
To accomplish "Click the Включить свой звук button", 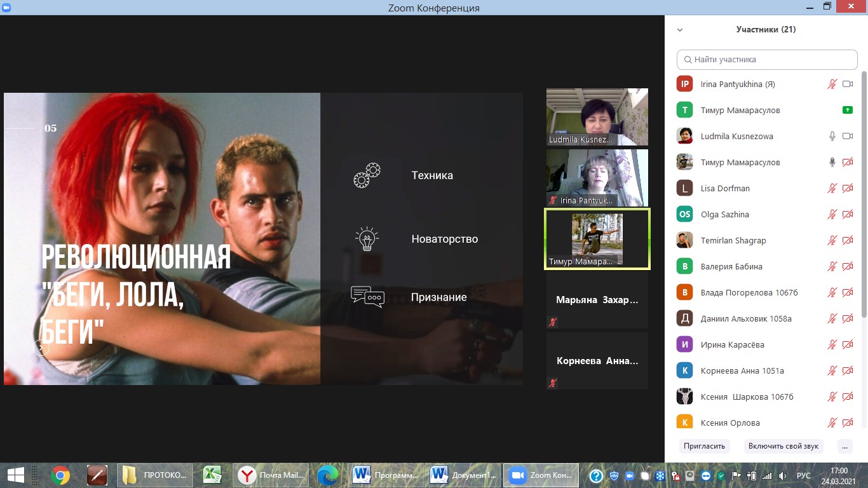I will (783, 446).
